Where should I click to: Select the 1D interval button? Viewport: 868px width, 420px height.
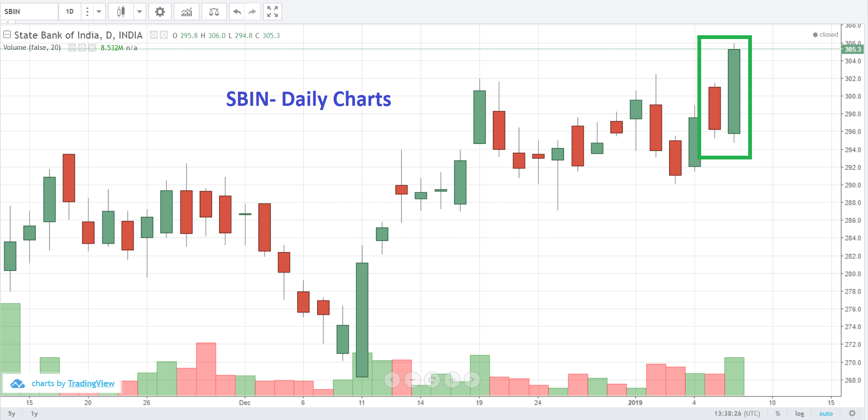pyautogui.click(x=70, y=12)
